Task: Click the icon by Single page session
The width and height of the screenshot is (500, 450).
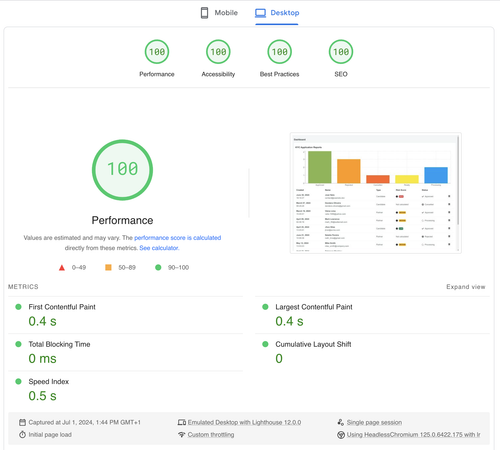Action: coord(341,422)
